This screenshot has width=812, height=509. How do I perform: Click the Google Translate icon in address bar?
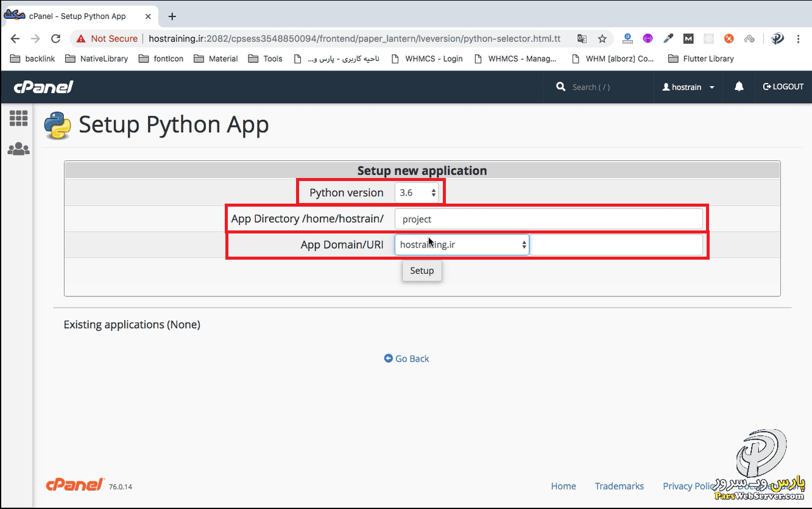(582, 38)
